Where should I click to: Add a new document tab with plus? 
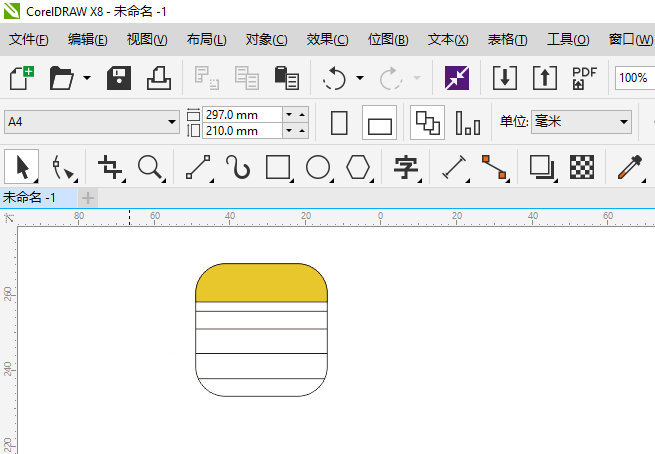pos(88,198)
